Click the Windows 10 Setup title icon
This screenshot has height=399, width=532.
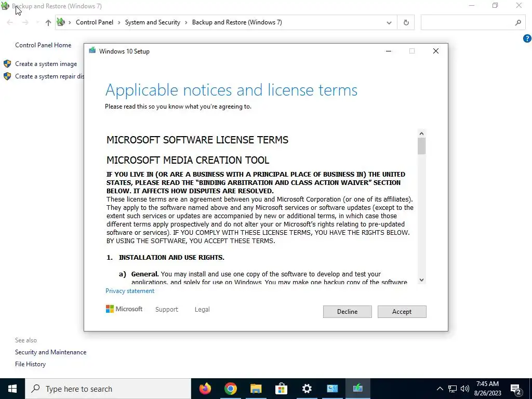(92, 51)
